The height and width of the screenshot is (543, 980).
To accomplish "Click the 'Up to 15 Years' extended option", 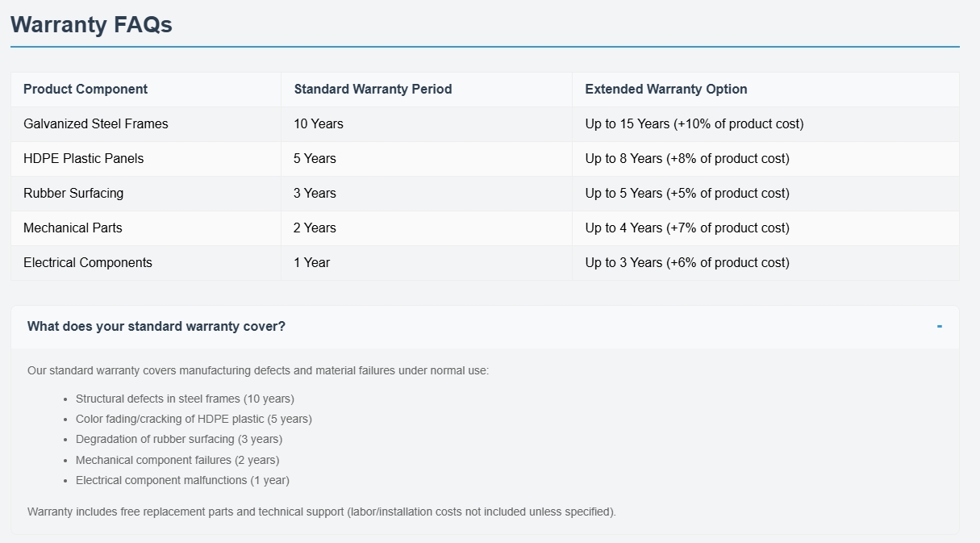I will click(694, 124).
